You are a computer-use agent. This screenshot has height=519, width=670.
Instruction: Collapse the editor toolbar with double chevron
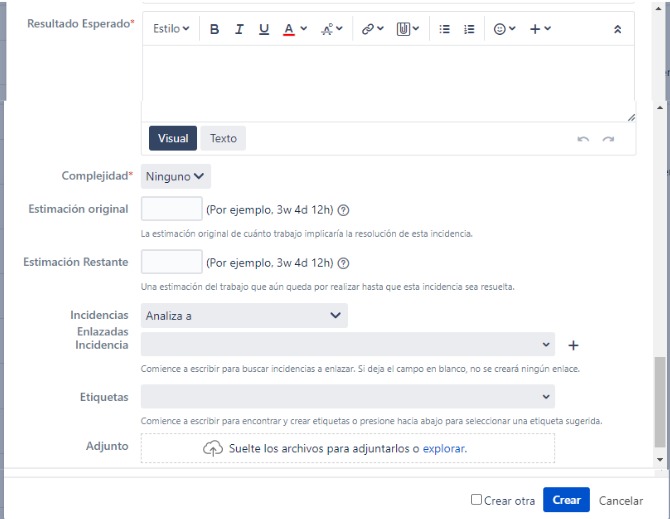(x=617, y=29)
